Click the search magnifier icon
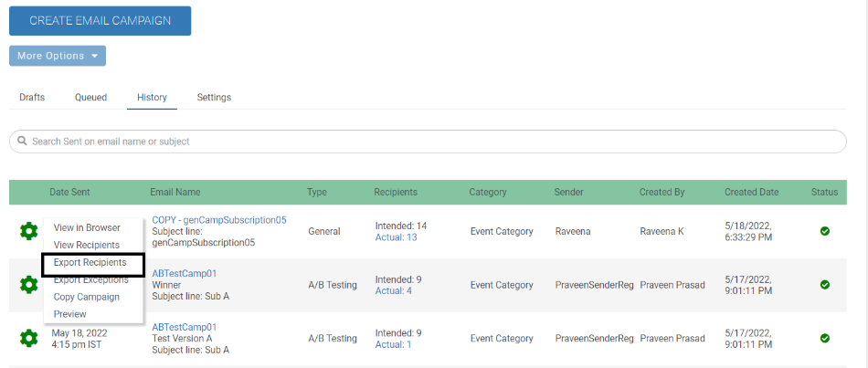The width and height of the screenshot is (868, 368). 22,142
